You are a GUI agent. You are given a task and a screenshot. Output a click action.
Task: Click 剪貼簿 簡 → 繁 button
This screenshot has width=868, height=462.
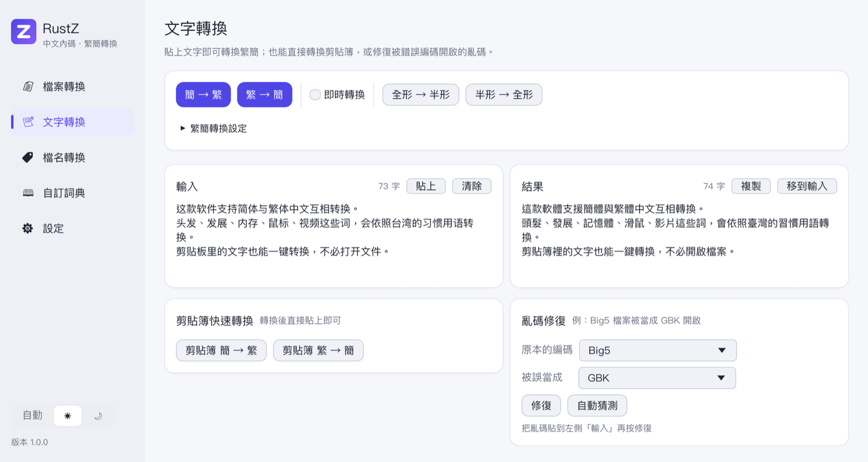coord(221,350)
